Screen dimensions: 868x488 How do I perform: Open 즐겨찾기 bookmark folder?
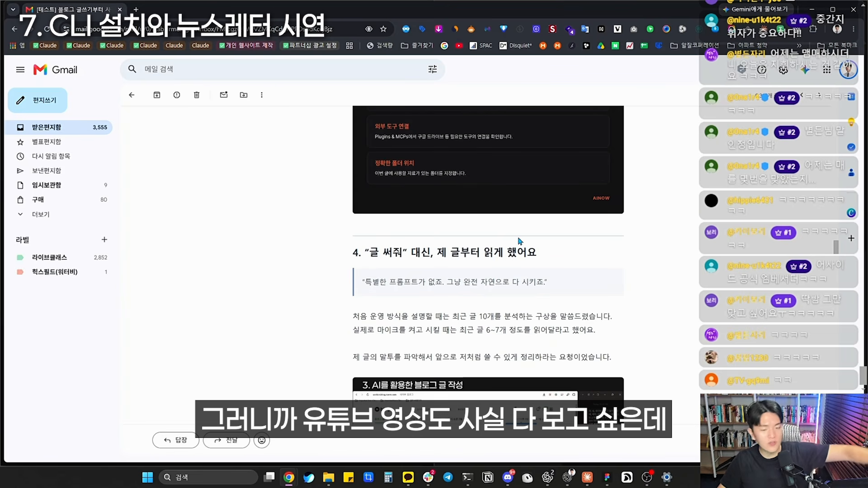point(417,46)
